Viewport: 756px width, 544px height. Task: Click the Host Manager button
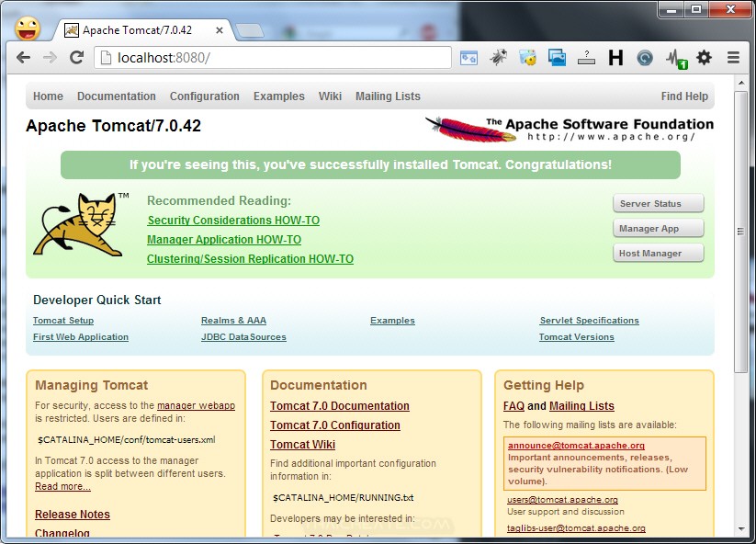658,254
